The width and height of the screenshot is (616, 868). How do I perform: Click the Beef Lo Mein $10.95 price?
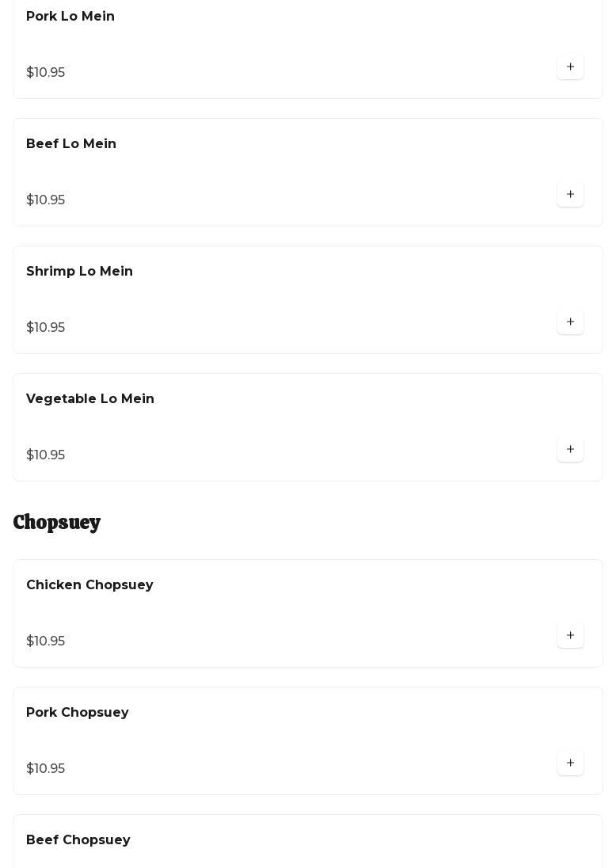click(46, 200)
